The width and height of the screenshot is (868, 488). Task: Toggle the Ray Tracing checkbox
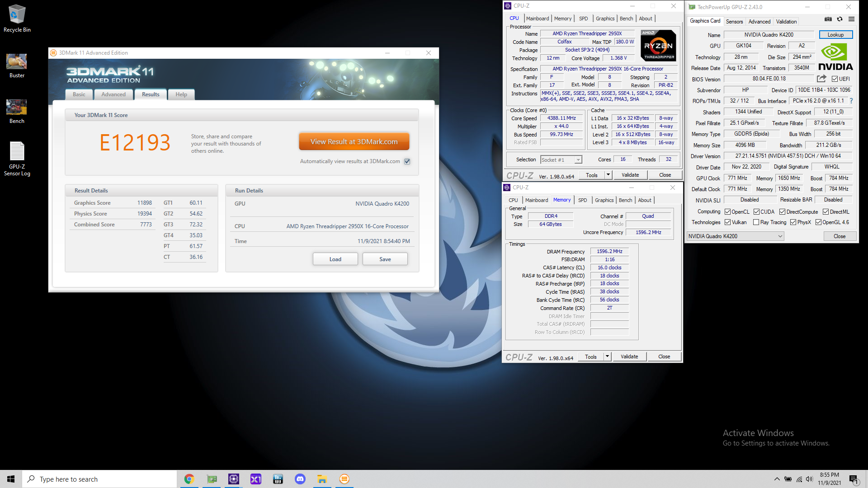[756, 222]
